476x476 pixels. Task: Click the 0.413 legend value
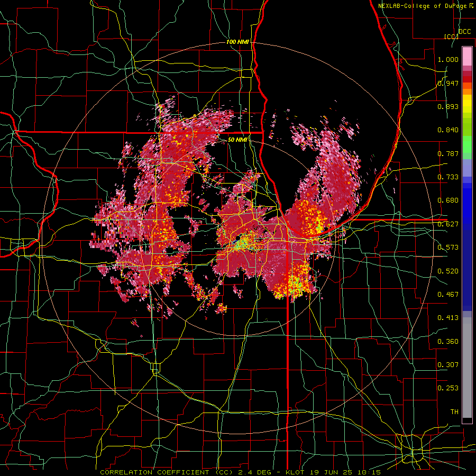click(x=448, y=318)
